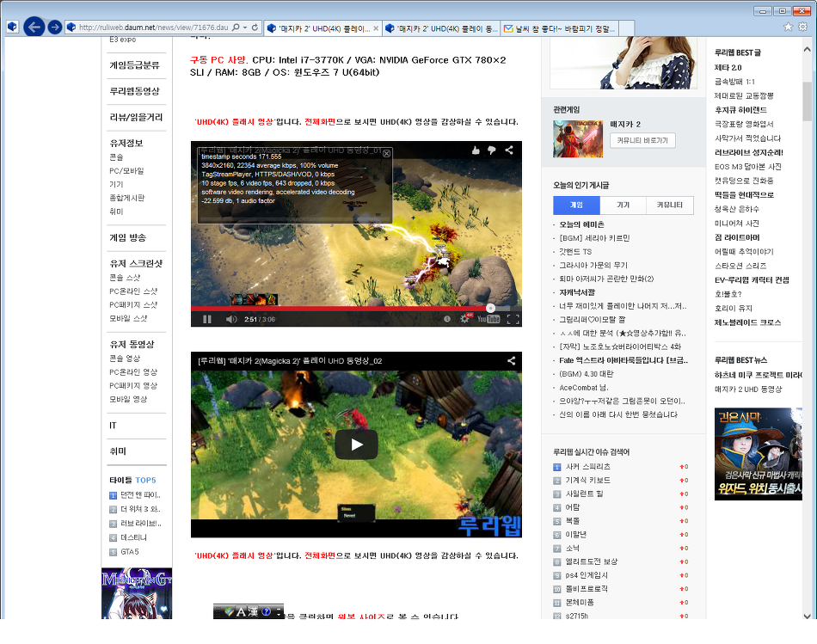Open the 콘솔 스샷 sidebar link
The height and width of the screenshot is (644, 817).
click(x=125, y=278)
